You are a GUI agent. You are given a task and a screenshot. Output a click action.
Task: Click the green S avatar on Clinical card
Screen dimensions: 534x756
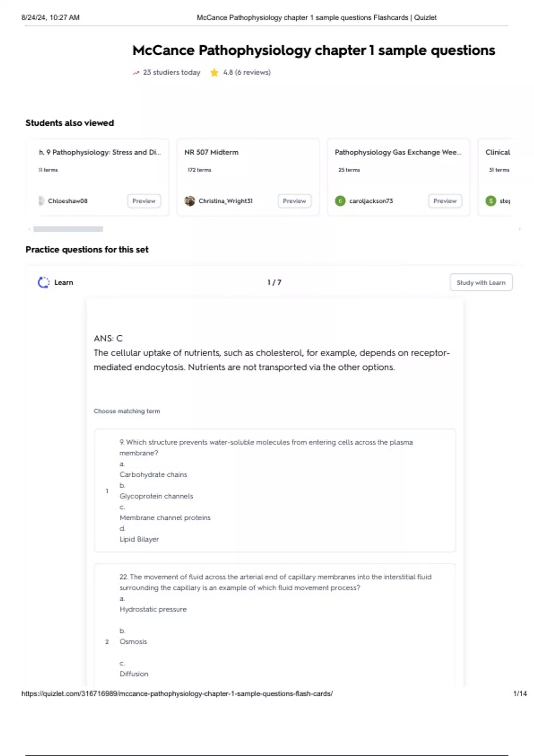490,201
